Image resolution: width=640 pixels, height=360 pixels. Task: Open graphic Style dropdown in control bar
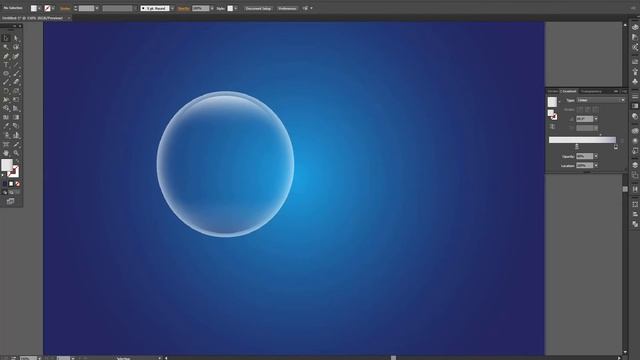(x=236, y=8)
